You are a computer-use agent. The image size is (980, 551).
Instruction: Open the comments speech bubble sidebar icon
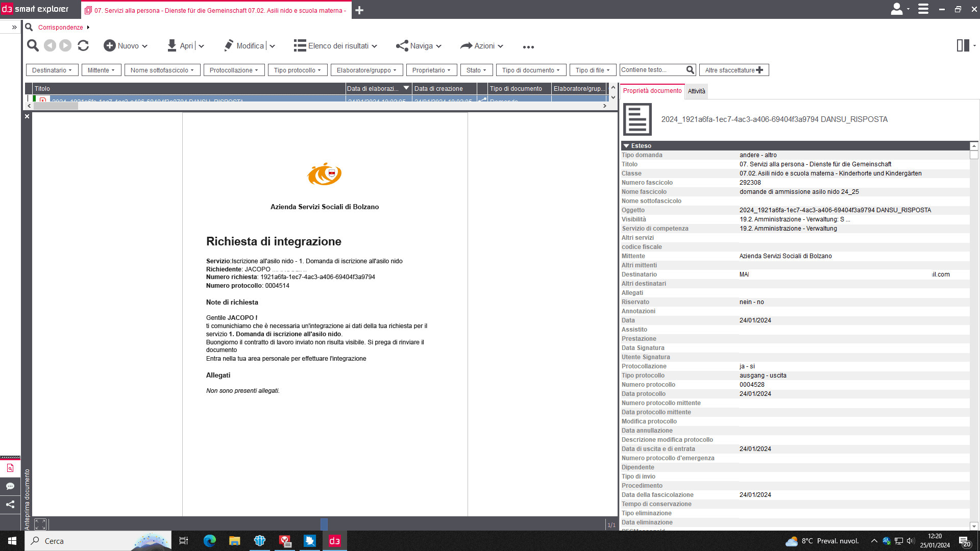(10, 486)
